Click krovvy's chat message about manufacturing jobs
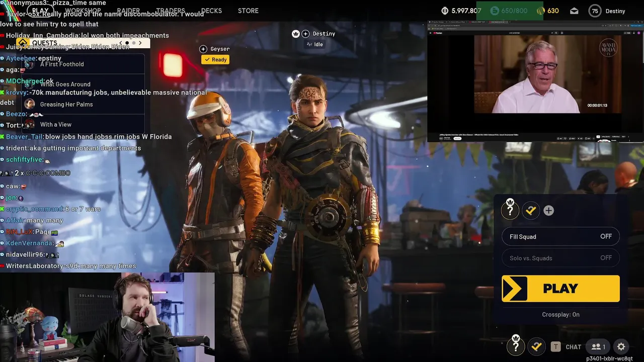This screenshot has width=644, height=362. tap(104, 98)
